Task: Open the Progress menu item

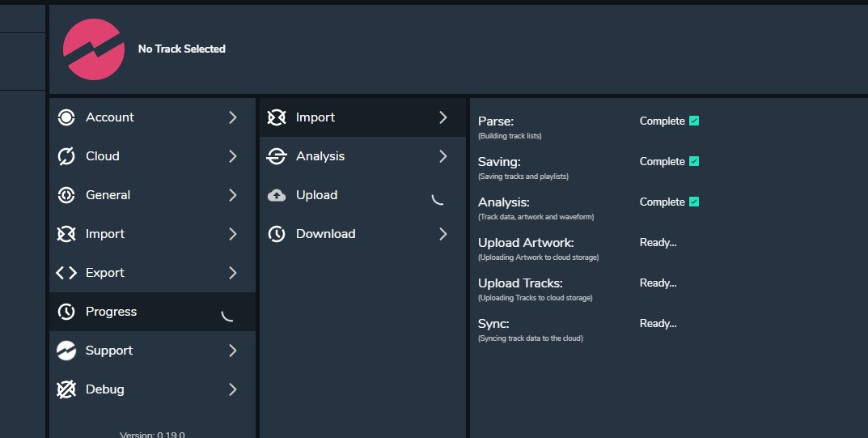Action: click(111, 312)
